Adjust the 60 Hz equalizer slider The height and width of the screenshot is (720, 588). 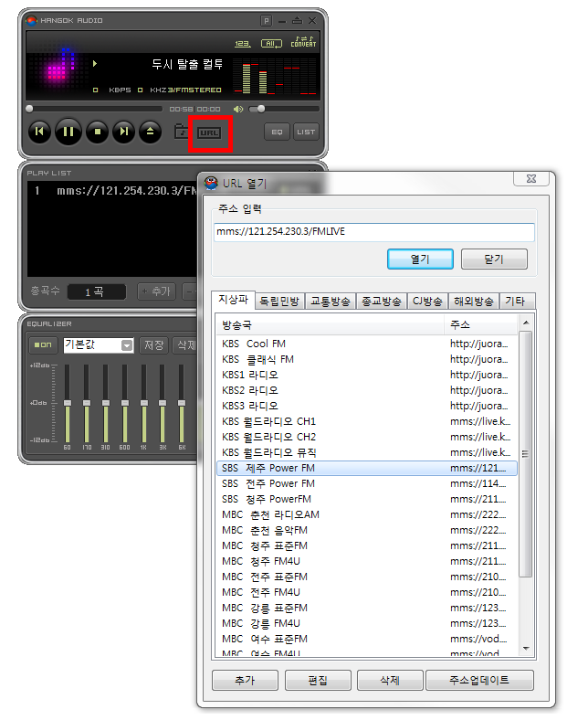[x=68, y=403]
